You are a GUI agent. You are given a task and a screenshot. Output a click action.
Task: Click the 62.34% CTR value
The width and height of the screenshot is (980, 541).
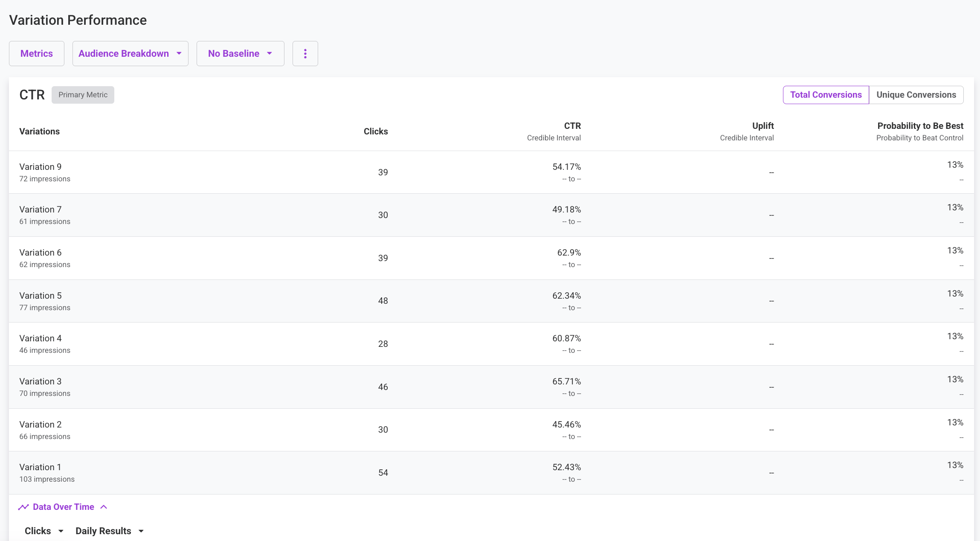click(567, 296)
